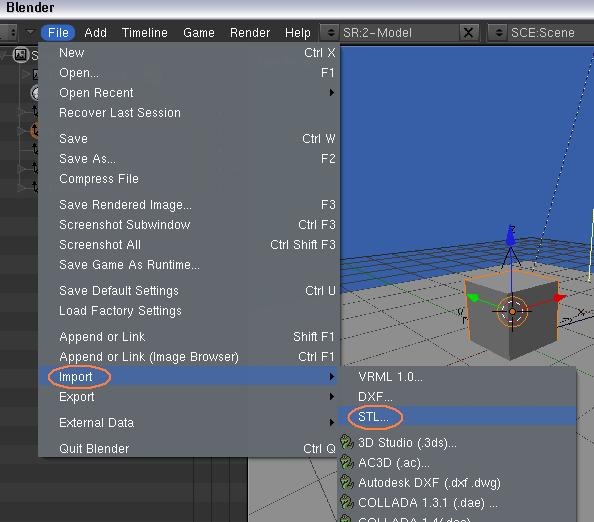Click the Save menu entry
This screenshot has height=522, width=594.
(189, 139)
